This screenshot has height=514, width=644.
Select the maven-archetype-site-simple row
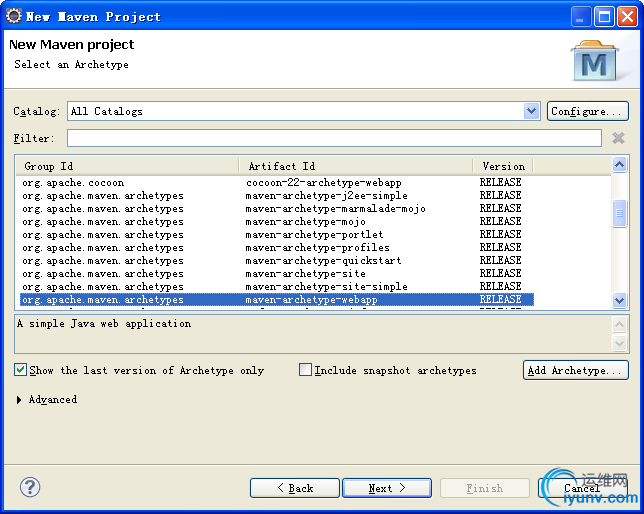[277, 287]
